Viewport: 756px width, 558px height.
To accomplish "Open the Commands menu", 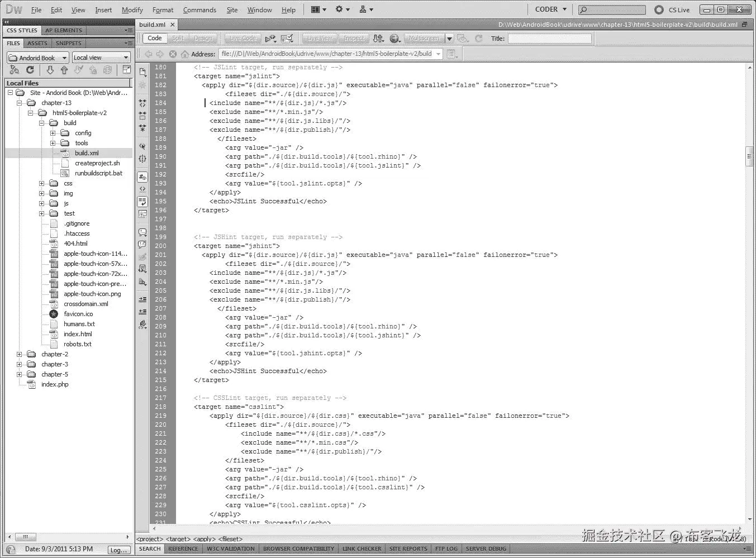I will point(199,10).
